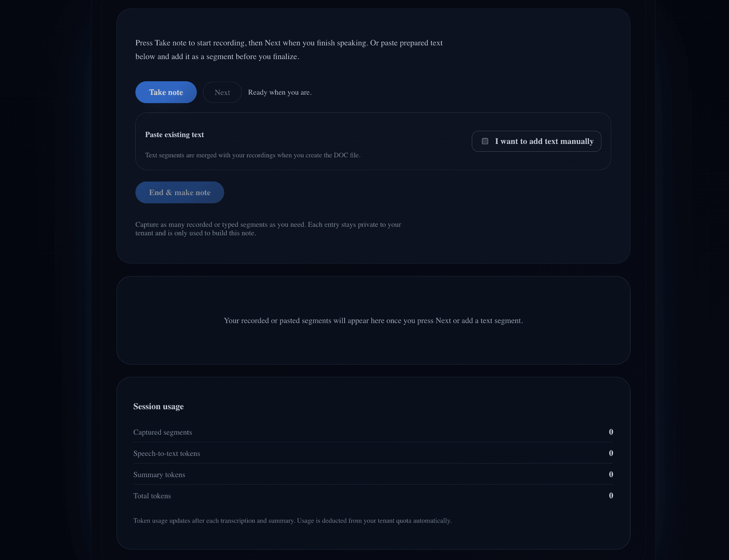The width and height of the screenshot is (729, 560).
Task: Select the Captured segments row
Action: [163, 432]
